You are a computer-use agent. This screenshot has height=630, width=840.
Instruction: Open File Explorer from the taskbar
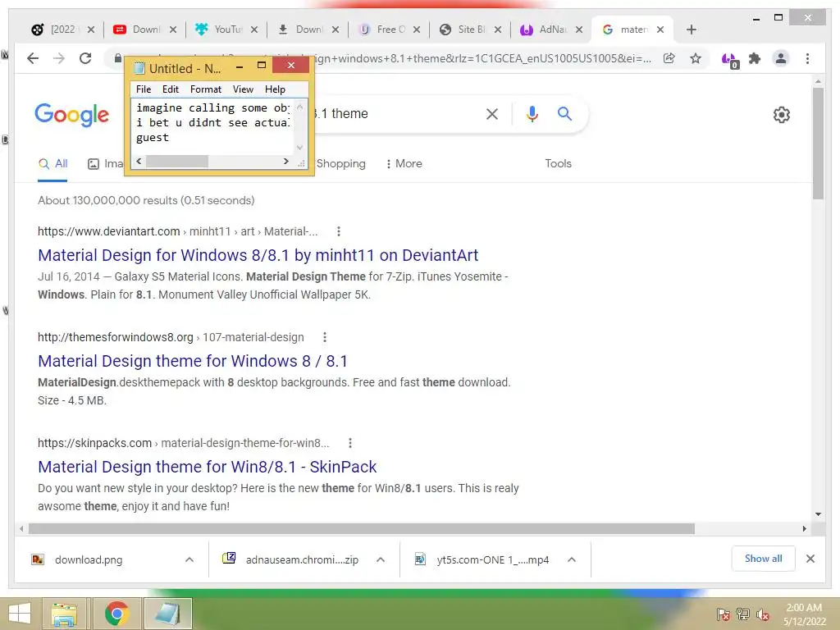tap(64, 614)
